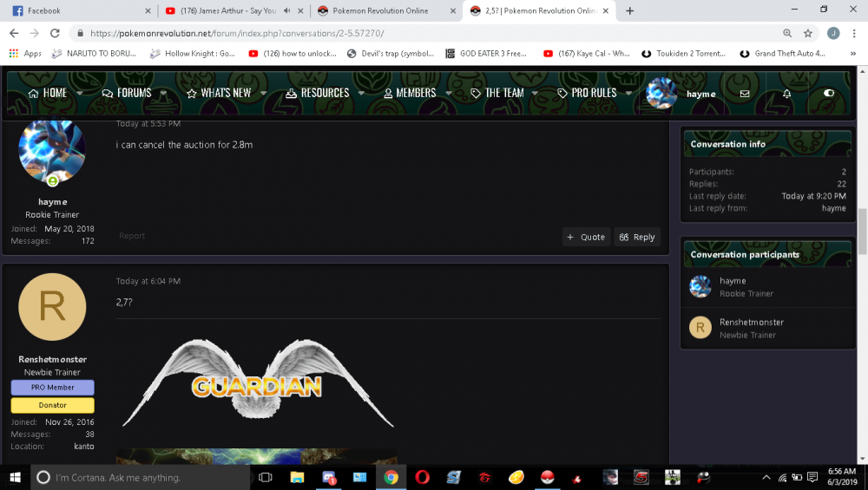Viewport: 868px width, 490px height.
Task: Open the Apps bookmarks shortcut
Action: click(x=25, y=54)
